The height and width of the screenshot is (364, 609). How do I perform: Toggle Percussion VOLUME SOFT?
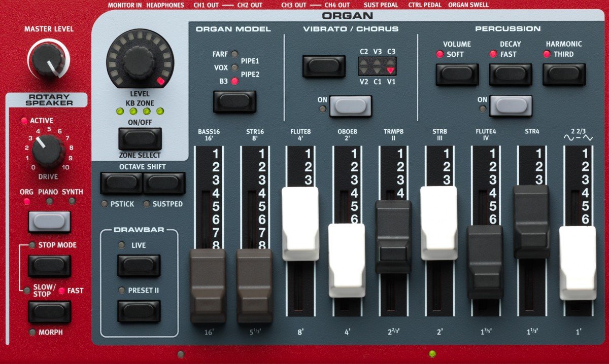456,72
